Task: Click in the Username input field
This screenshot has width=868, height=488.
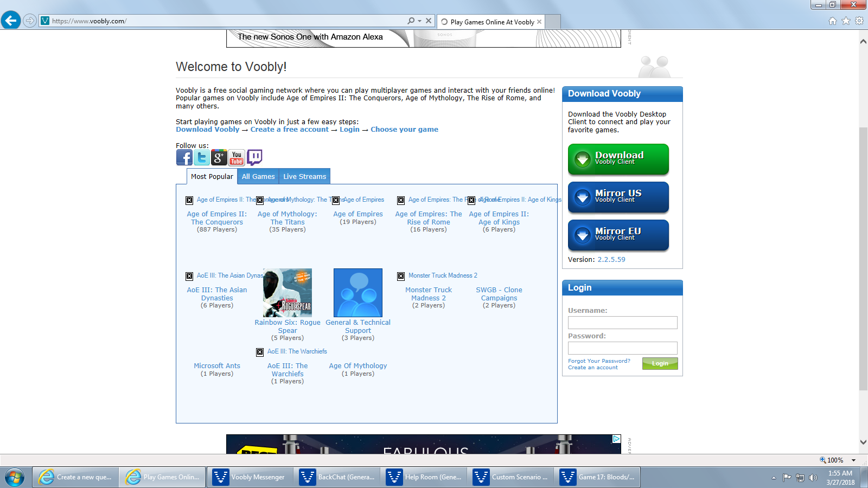Action: click(623, 323)
